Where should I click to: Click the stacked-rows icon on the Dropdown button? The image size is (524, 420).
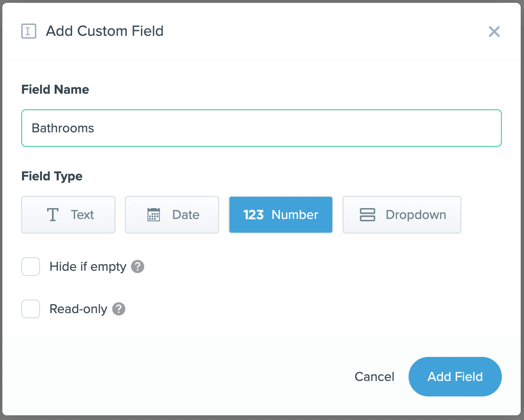[367, 215]
